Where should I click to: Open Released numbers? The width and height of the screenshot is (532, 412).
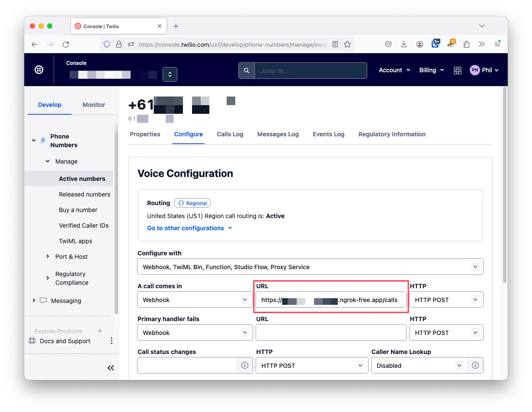tap(84, 194)
